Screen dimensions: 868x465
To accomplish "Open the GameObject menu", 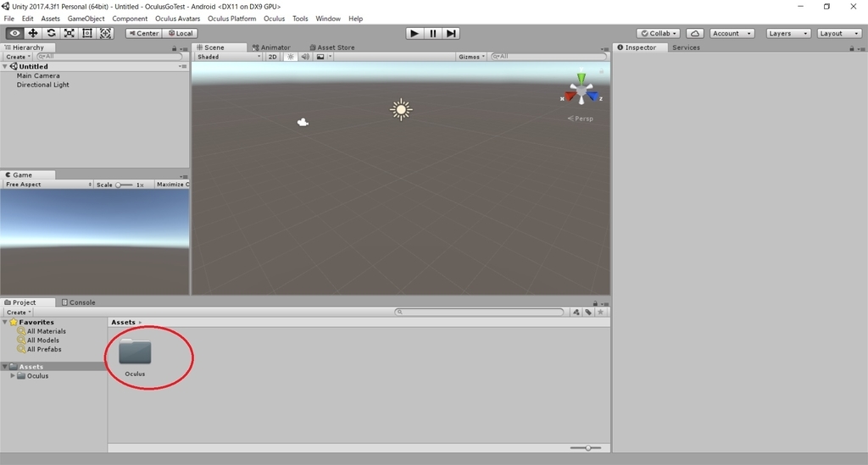I will point(86,19).
